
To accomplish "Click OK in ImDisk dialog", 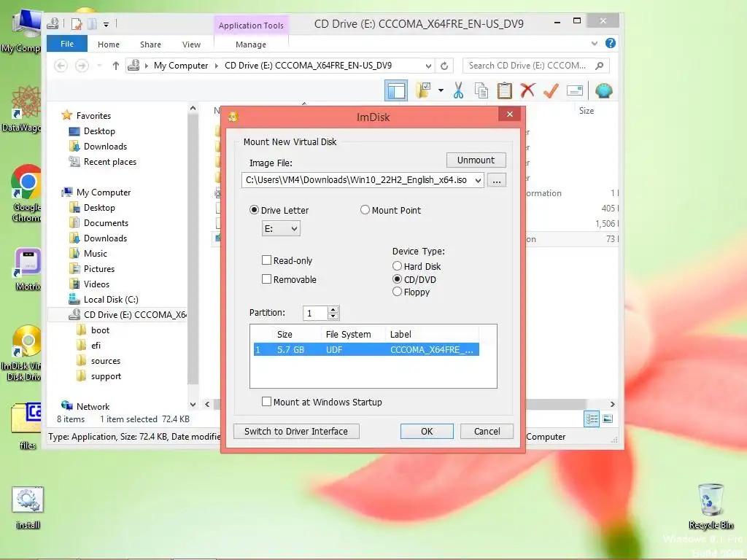I will point(427,431).
